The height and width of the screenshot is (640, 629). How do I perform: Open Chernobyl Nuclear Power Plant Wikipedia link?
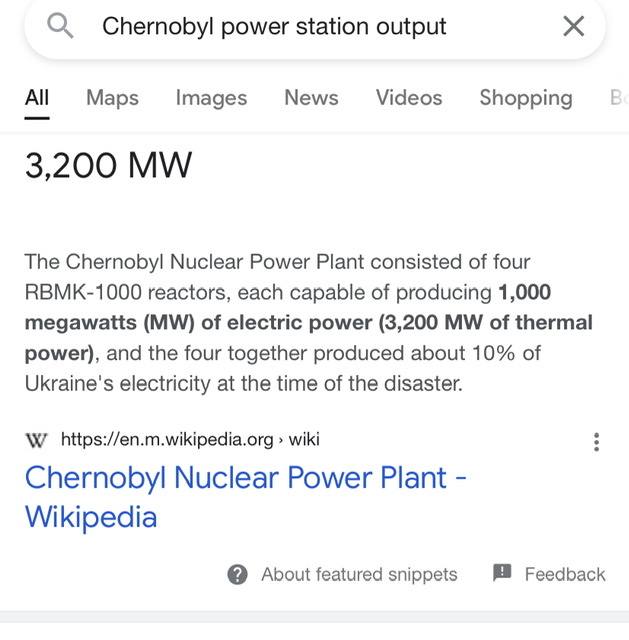pos(245,497)
